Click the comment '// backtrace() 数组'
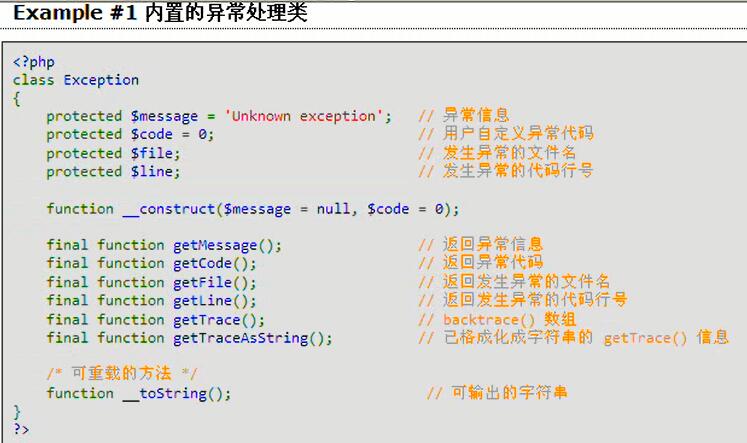The image size is (747, 443). 497,319
